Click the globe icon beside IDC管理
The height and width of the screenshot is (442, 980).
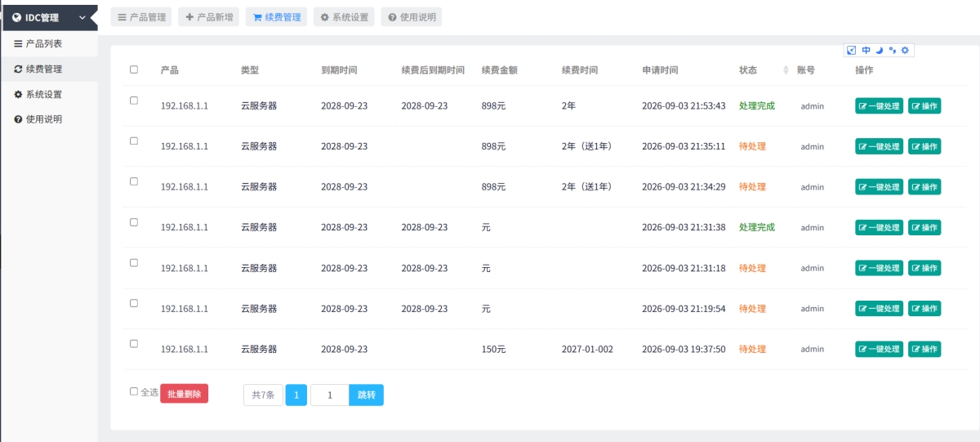16,17
